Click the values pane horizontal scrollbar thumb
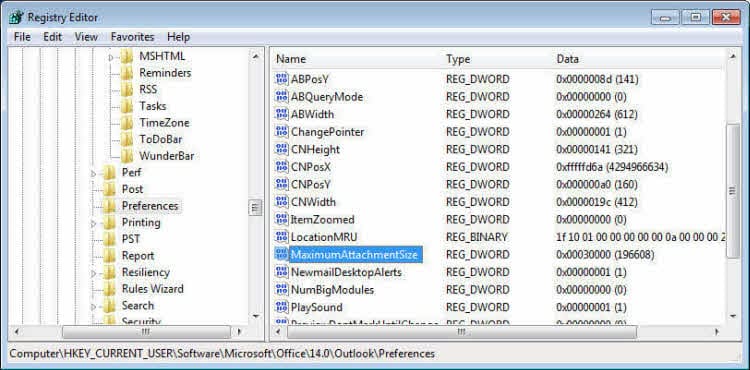The height and width of the screenshot is (370, 750). (x=462, y=331)
